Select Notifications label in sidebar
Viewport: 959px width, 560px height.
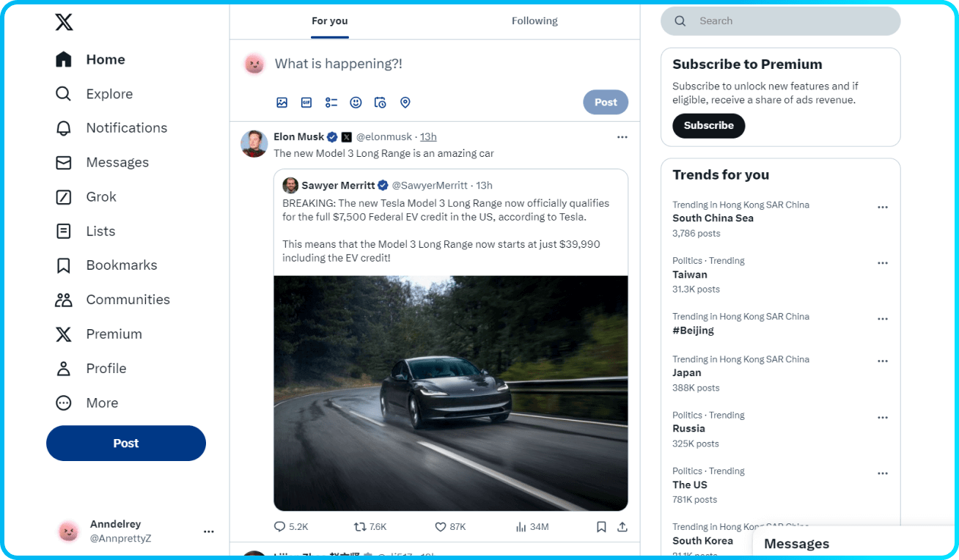pos(127,128)
